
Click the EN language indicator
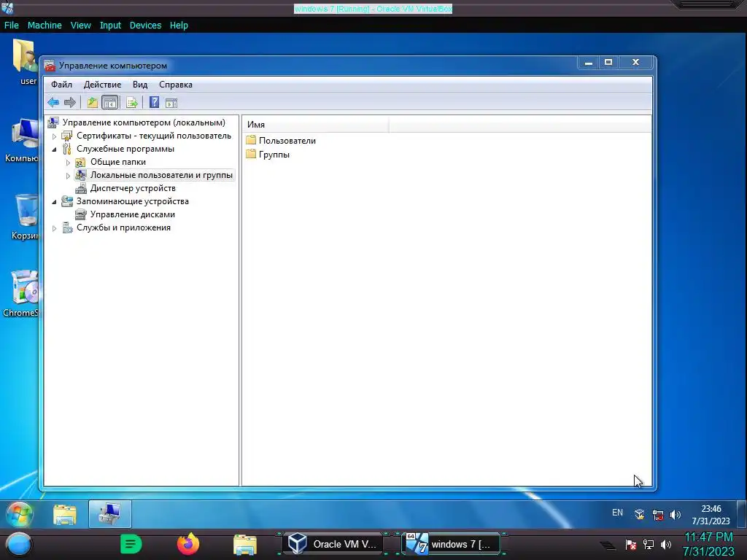[617, 513]
